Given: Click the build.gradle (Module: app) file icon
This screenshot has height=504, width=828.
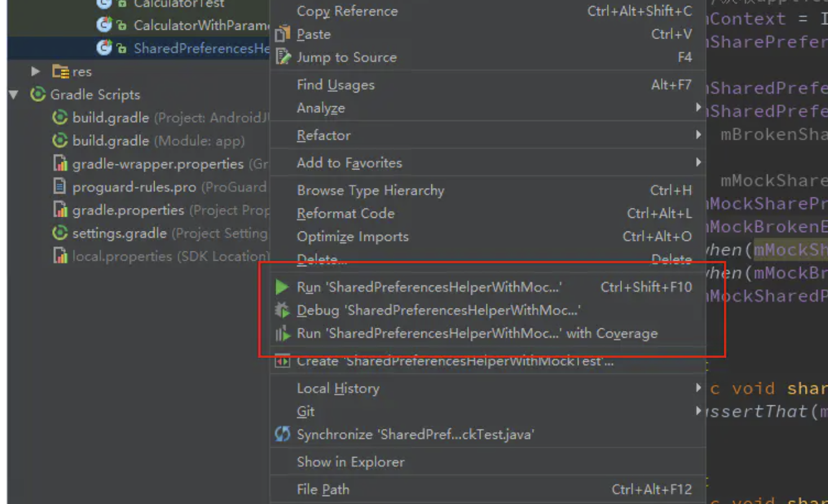Looking at the screenshot, I should 60,140.
